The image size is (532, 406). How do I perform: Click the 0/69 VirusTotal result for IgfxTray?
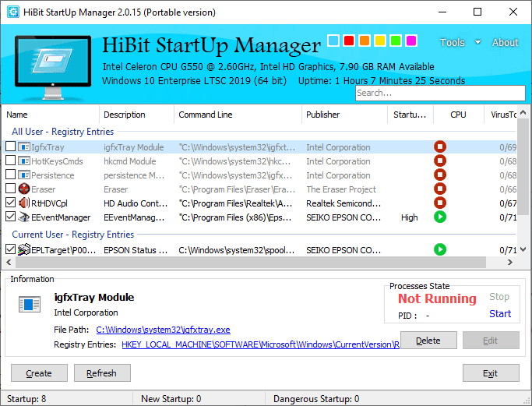(x=508, y=147)
